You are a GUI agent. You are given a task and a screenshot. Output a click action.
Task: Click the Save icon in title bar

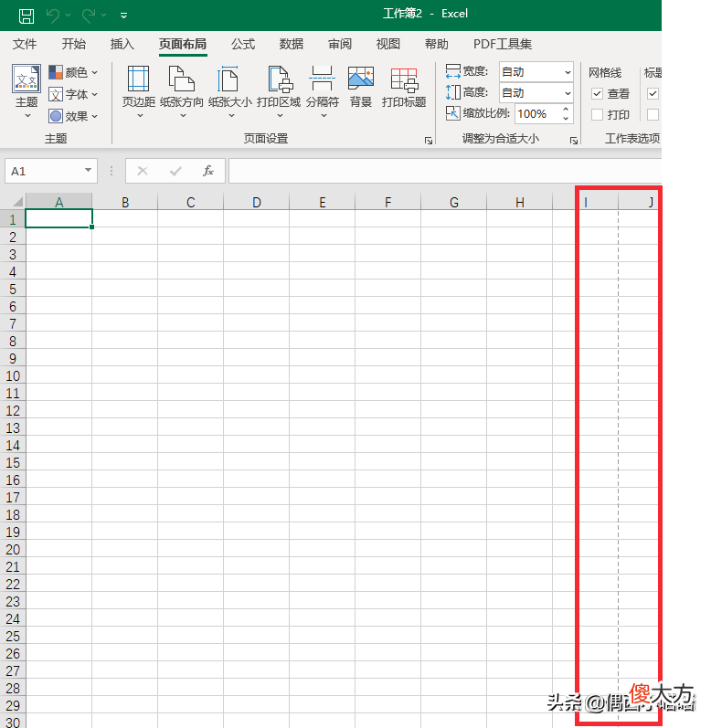click(x=26, y=16)
